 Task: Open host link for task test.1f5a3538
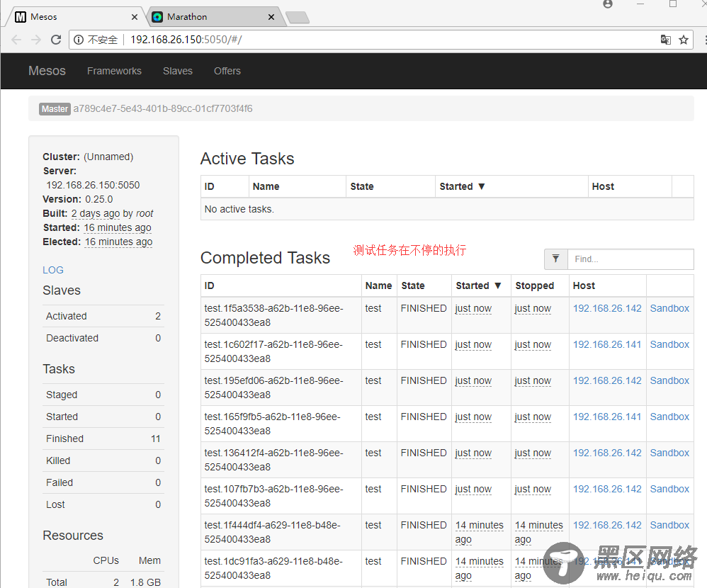click(x=607, y=308)
